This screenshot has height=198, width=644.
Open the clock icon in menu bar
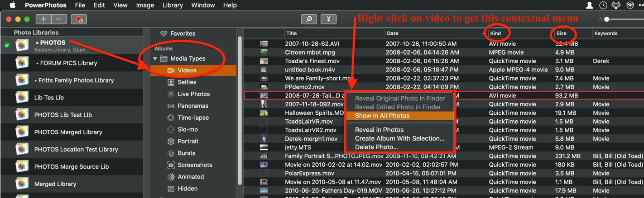click(603, 5)
